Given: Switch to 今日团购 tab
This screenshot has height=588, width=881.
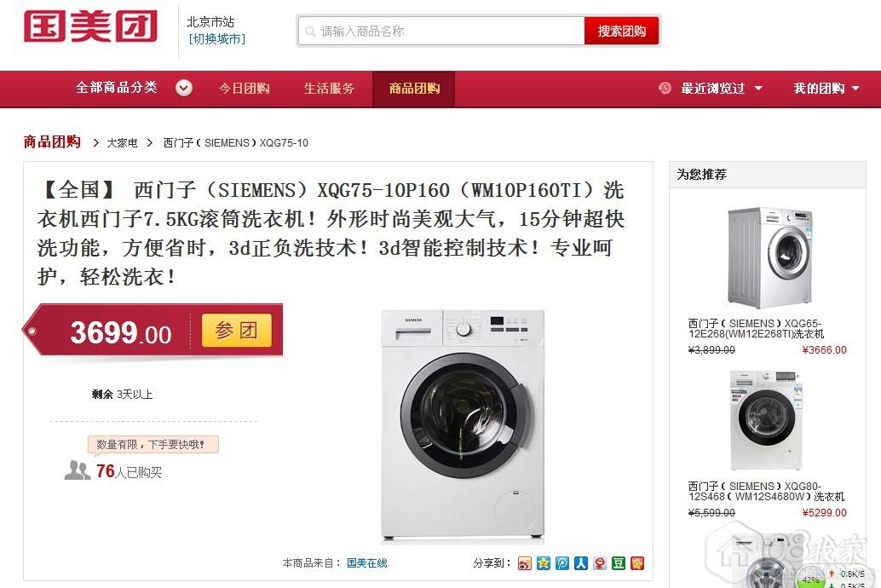Looking at the screenshot, I should pos(245,89).
